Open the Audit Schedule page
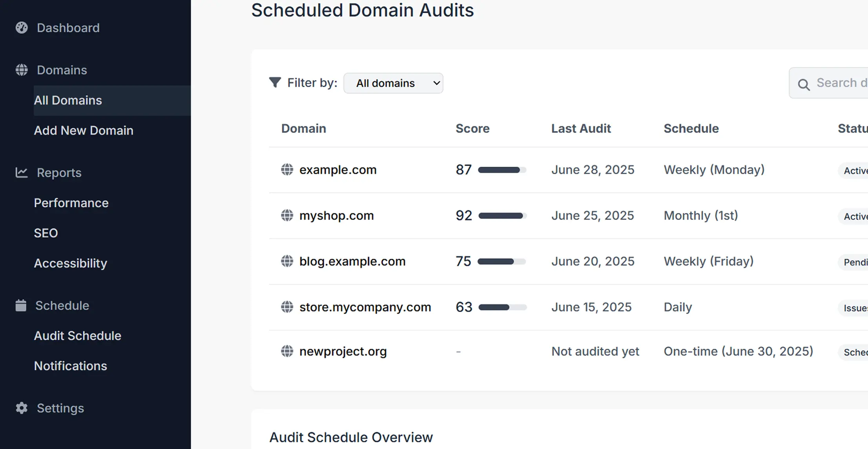This screenshot has height=449, width=868. (x=77, y=336)
